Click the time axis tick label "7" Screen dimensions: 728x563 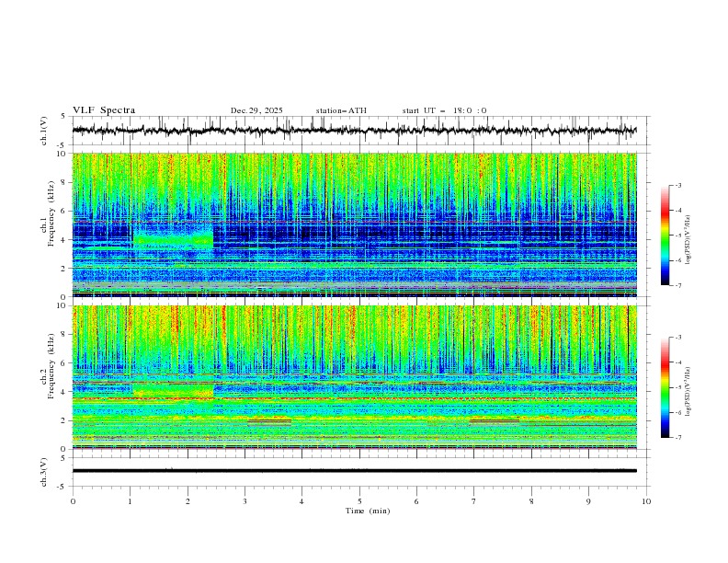[x=473, y=501]
